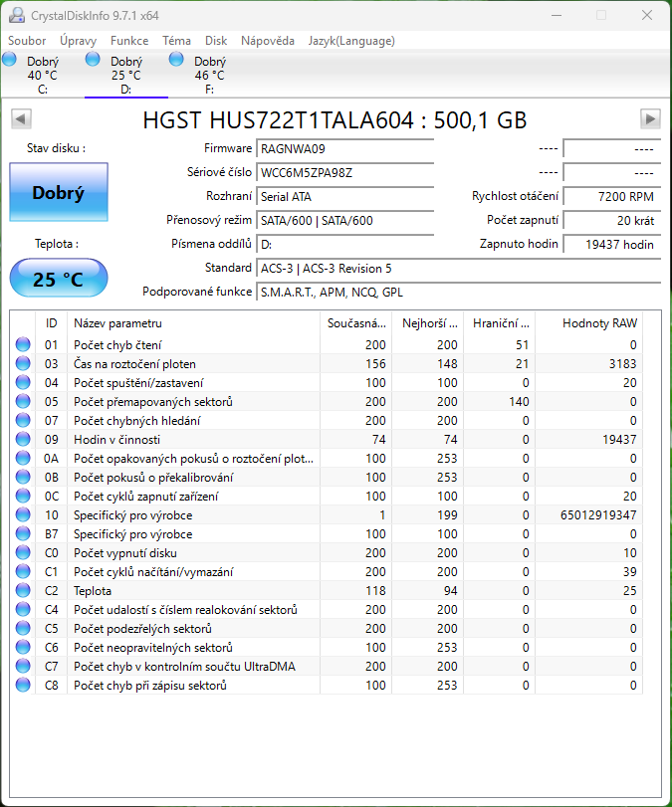Click the Písmena oddílů field D:
Viewport: 672px width, 807px height.
pos(345,245)
